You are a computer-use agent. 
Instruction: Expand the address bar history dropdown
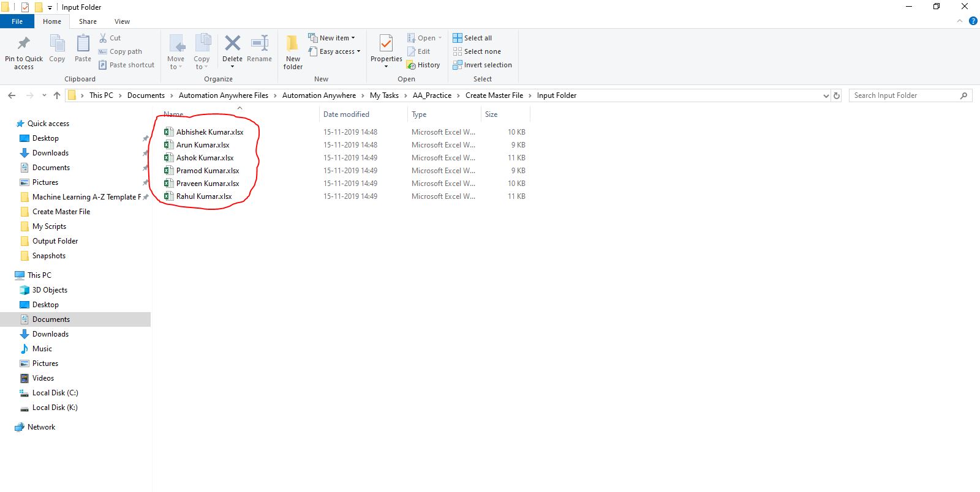pyautogui.click(x=826, y=95)
